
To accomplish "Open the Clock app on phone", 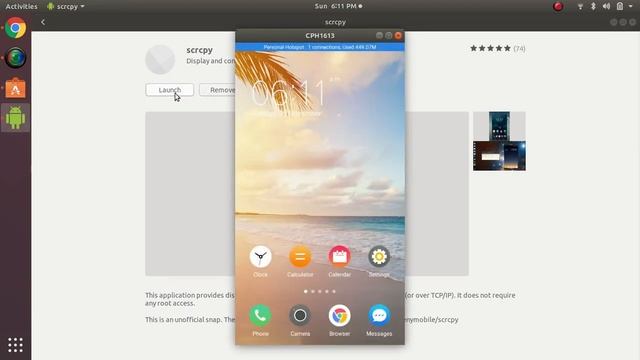I will pyautogui.click(x=260, y=257).
